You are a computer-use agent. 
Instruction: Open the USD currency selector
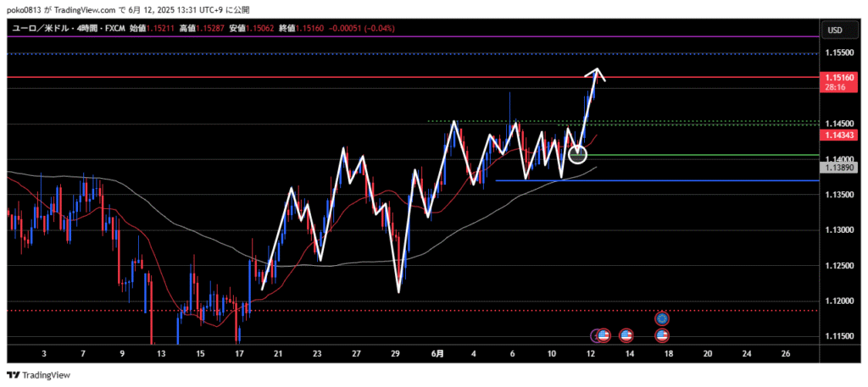[834, 30]
